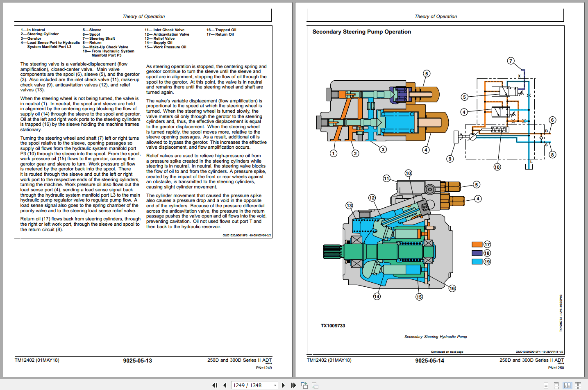Screen dimensions: 588x390
Task: Click legend entry '15— Work Pressure Oil'
Action: click(165, 47)
